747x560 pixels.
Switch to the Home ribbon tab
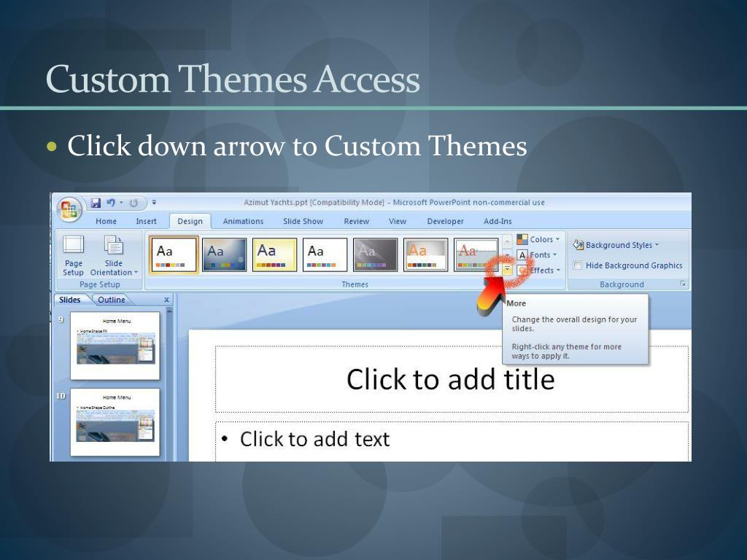pos(106,221)
